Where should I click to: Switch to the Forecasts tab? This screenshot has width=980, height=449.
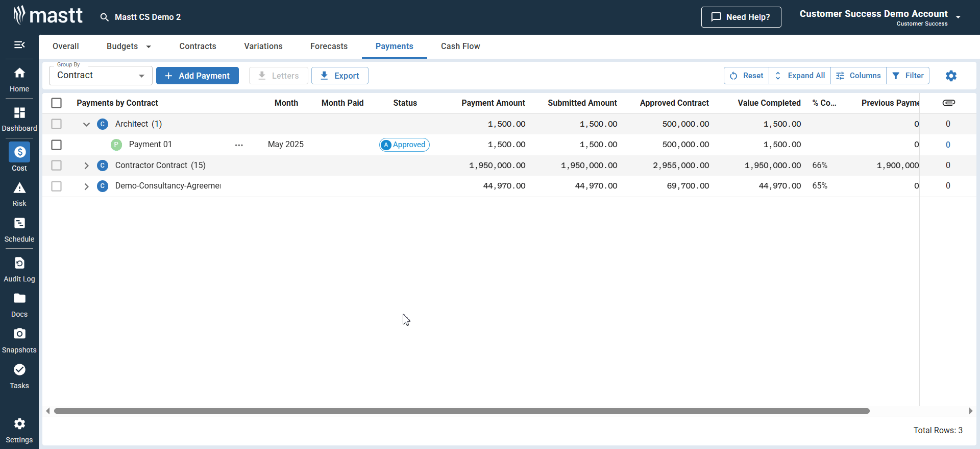(329, 46)
